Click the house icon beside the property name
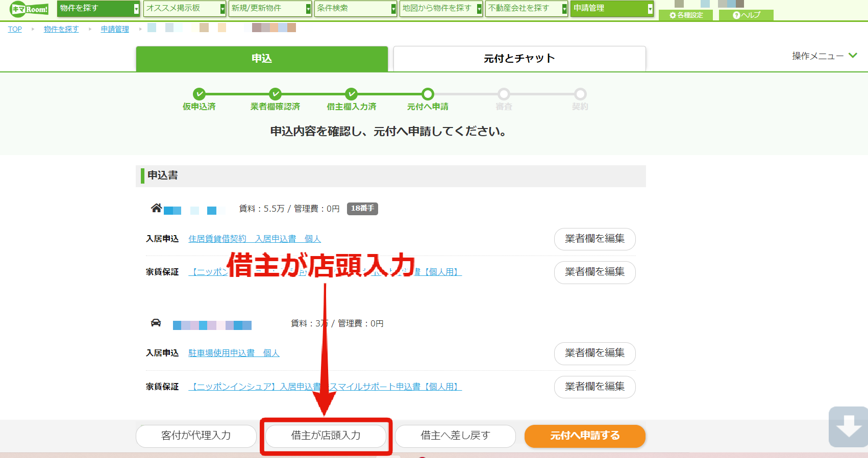Screen dimensions: 868x458 [156, 208]
